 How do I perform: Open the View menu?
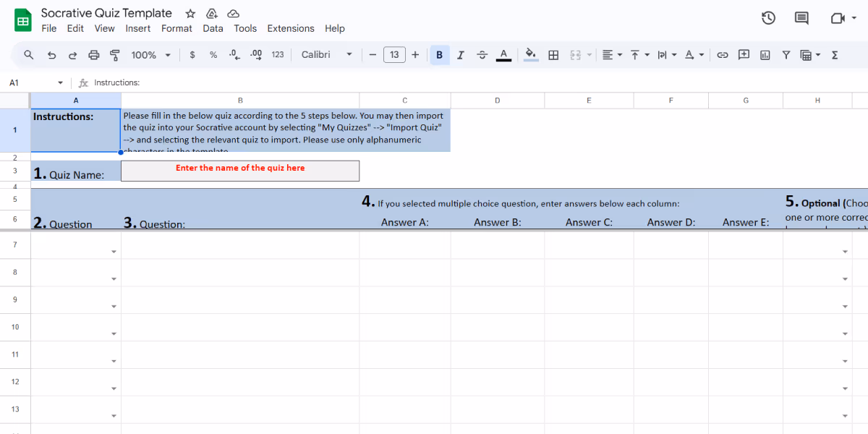click(105, 28)
